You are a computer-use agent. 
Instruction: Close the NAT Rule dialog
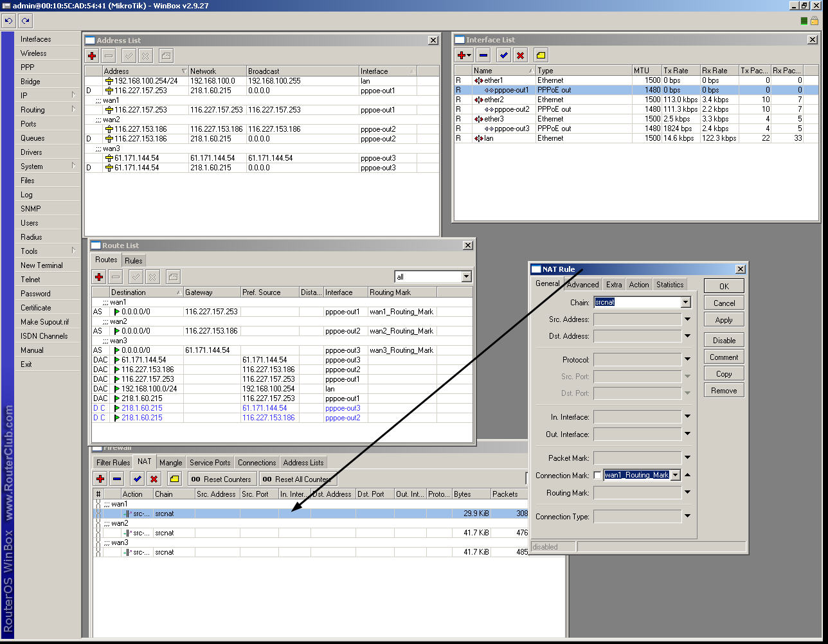pos(741,269)
